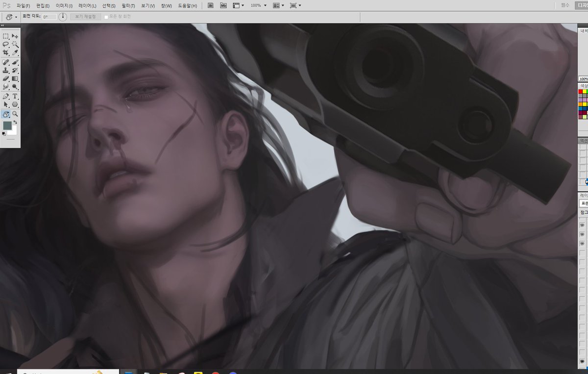Select the Eraser tool

[6, 78]
